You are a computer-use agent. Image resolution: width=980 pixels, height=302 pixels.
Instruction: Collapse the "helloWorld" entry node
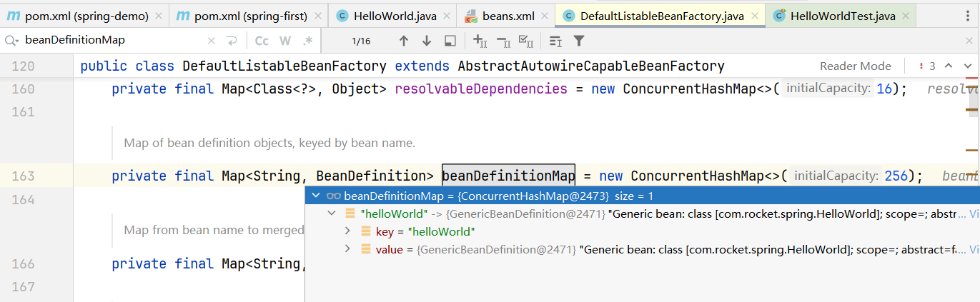(x=331, y=213)
